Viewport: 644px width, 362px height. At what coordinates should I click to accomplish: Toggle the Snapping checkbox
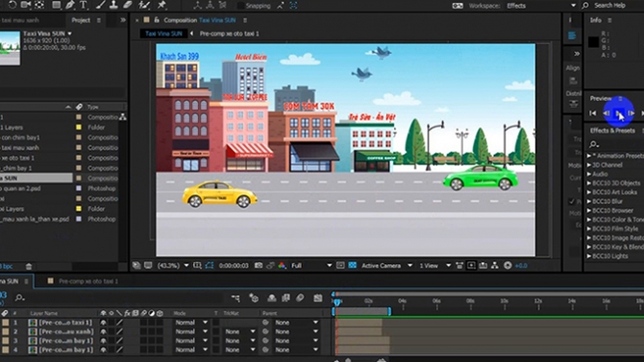(x=240, y=6)
